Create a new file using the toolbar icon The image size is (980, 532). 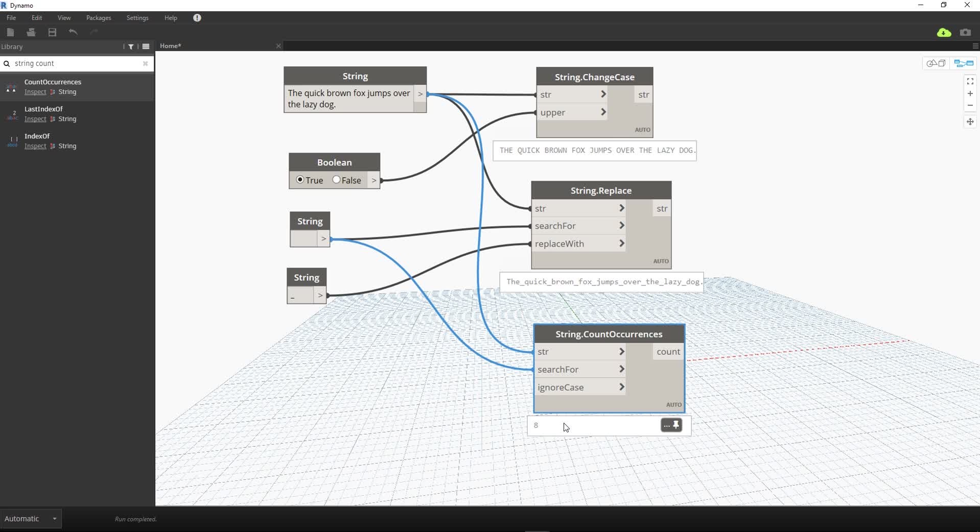pyautogui.click(x=10, y=32)
